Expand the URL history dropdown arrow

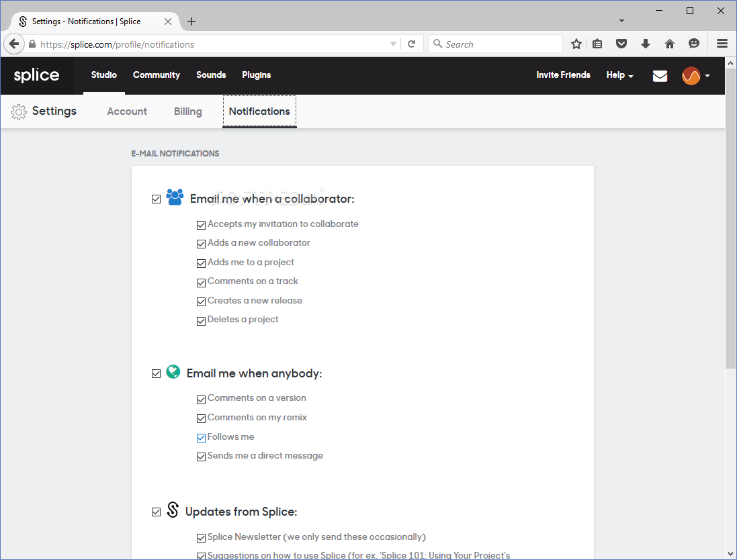[x=394, y=44]
